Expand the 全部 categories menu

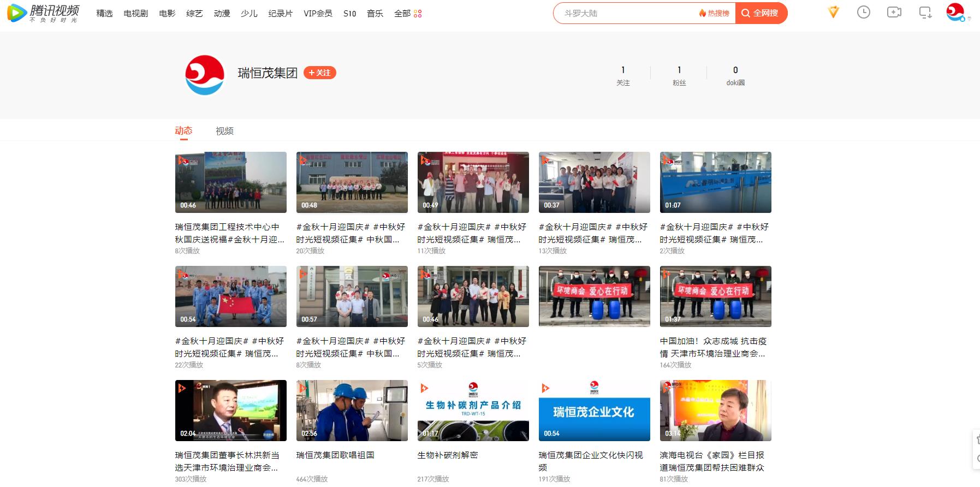point(408,13)
